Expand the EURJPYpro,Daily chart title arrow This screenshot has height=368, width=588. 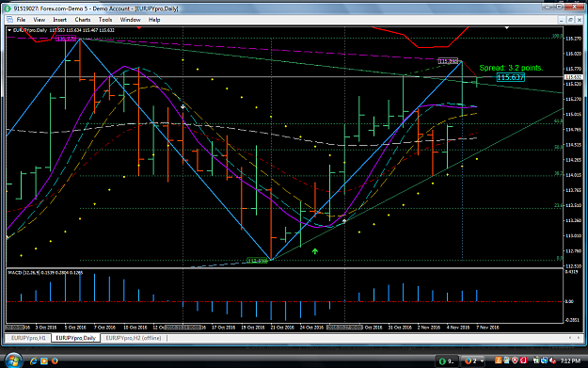[x=9, y=30]
